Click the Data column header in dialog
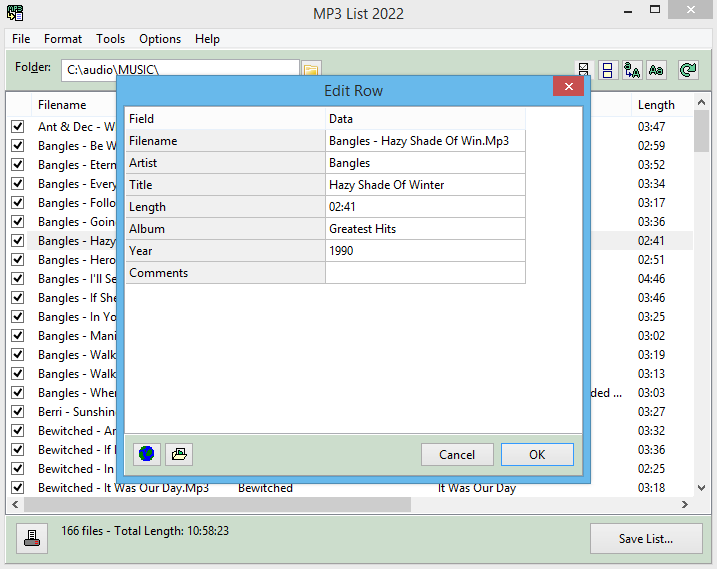Image resolution: width=717 pixels, height=569 pixels. click(425, 119)
